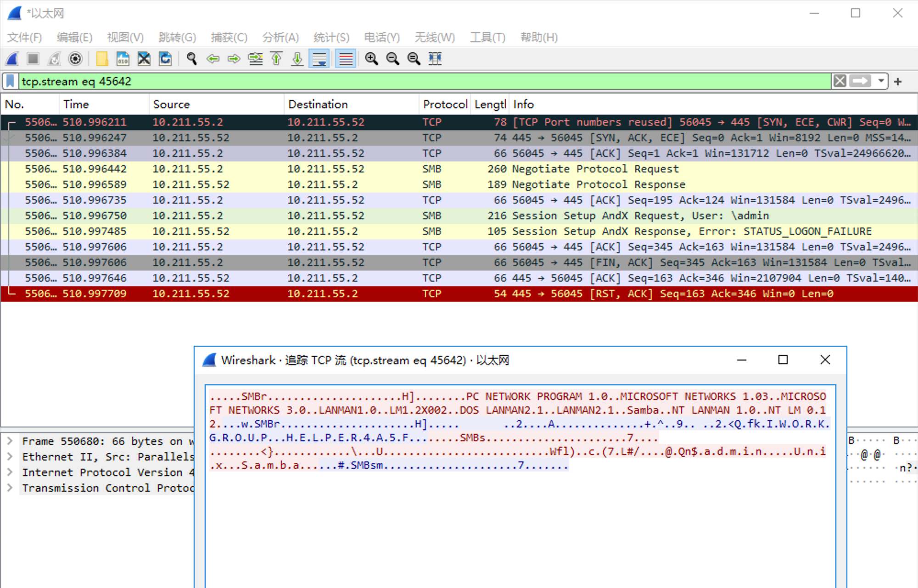Click the display filter bookmark icon

coord(10,81)
